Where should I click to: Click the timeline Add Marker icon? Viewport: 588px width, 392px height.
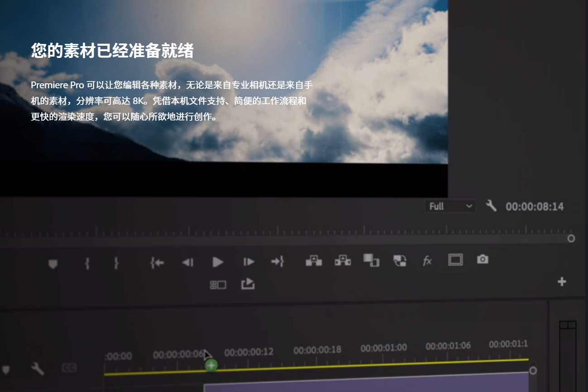click(5, 369)
